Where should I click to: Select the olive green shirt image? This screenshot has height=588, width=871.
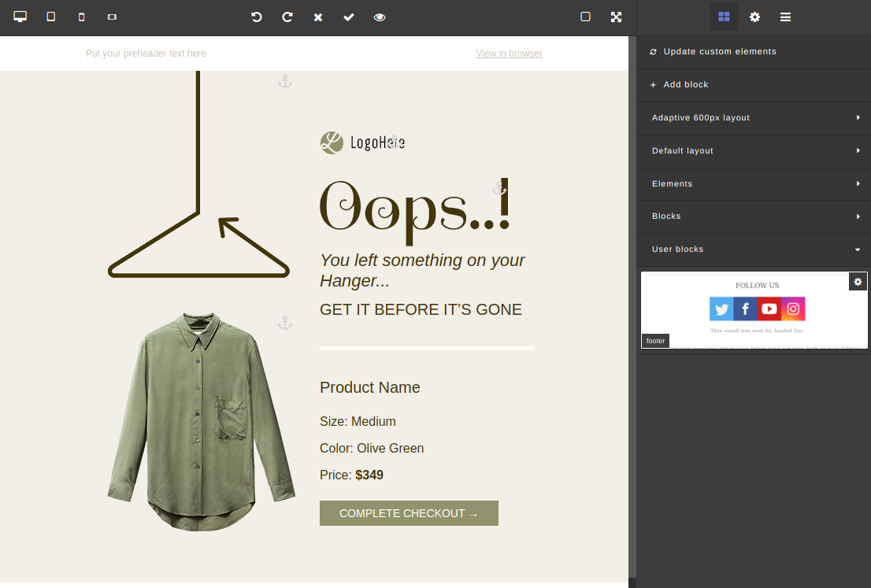[201, 422]
